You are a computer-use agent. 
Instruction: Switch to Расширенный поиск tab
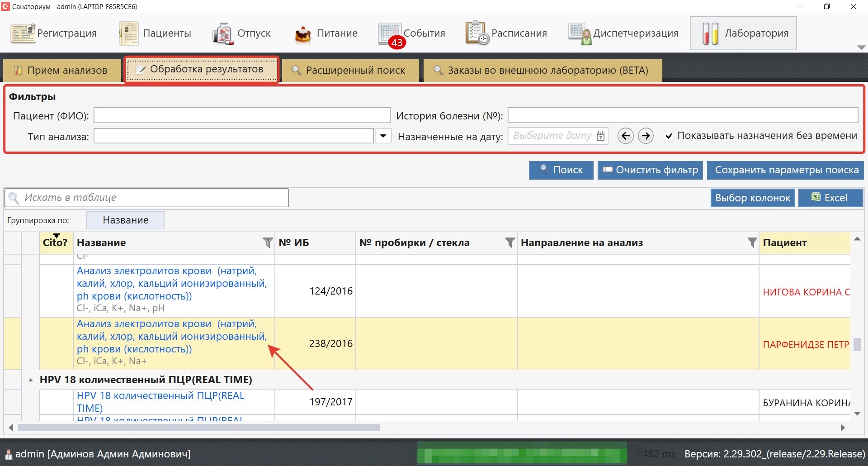point(349,70)
